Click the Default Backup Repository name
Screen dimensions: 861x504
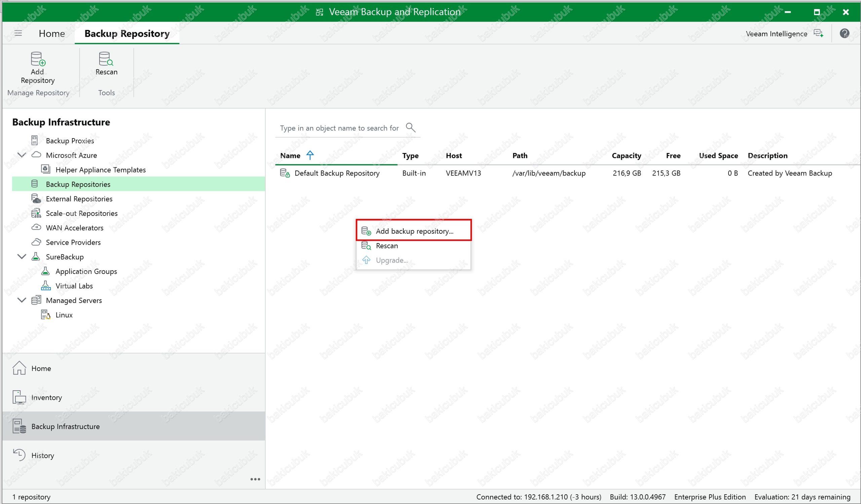(337, 173)
